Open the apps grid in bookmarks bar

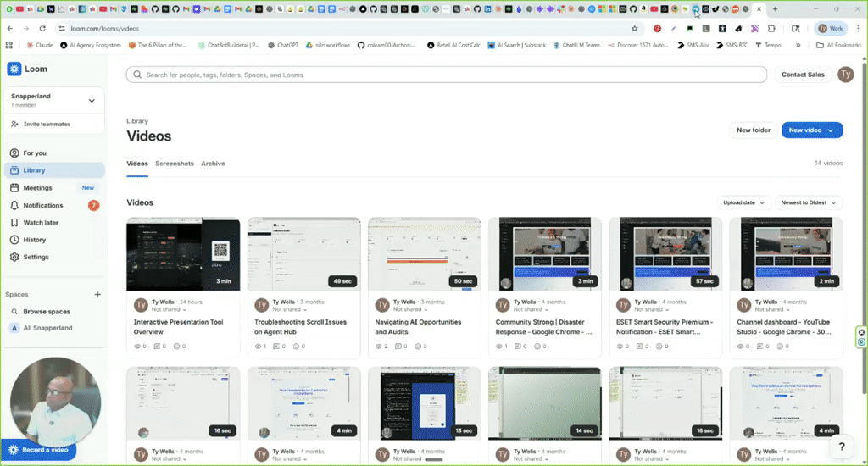tap(8, 46)
